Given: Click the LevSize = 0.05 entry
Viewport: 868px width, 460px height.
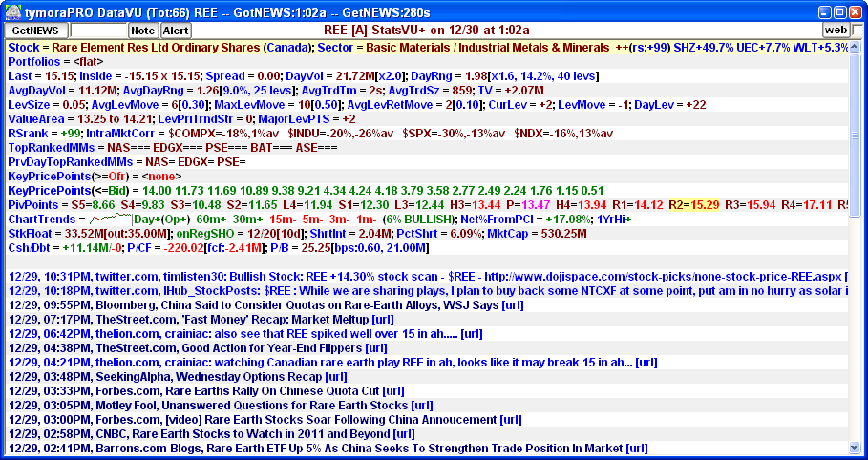Looking at the screenshot, I should [47, 105].
